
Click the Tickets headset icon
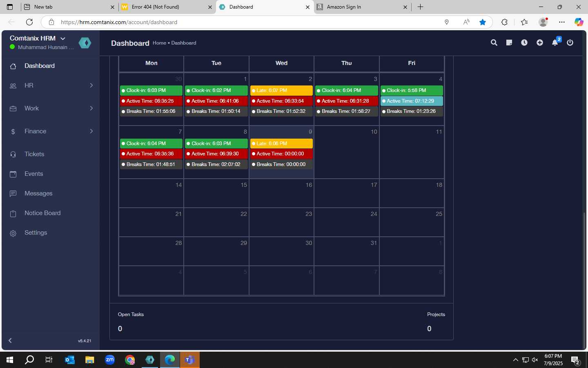13,154
